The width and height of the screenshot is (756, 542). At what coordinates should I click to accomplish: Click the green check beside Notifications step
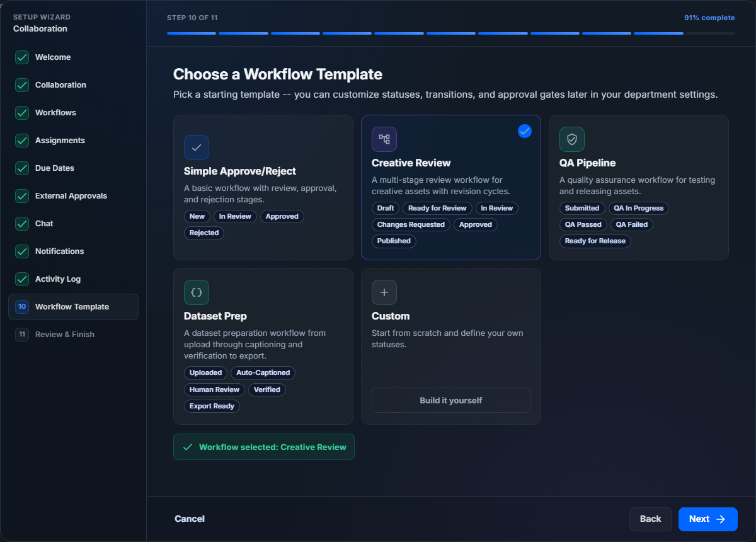coord(22,251)
